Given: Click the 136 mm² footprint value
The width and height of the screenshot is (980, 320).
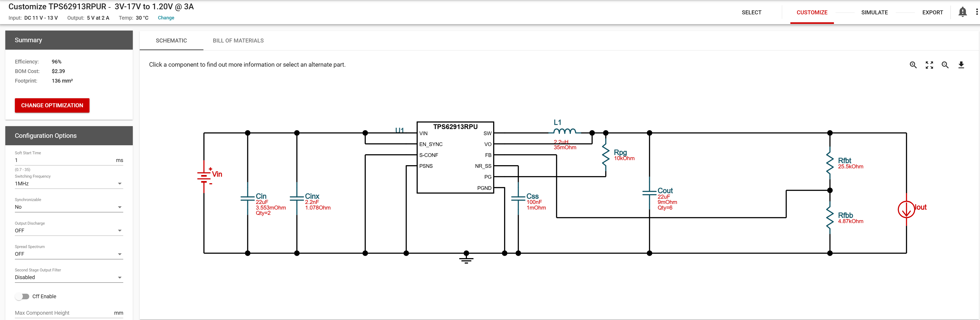Looking at the screenshot, I should click(x=62, y=81).
